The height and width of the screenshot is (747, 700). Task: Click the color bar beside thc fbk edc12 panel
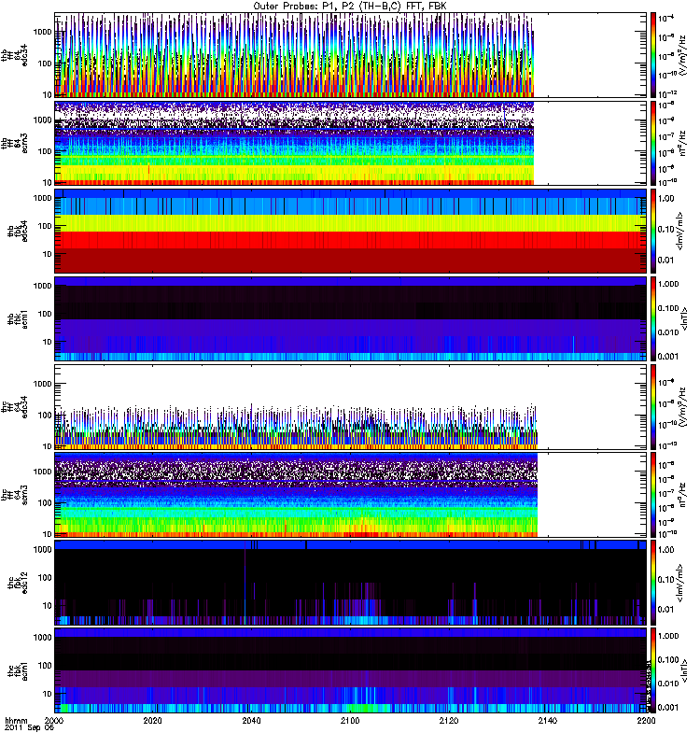pos(654,583)
